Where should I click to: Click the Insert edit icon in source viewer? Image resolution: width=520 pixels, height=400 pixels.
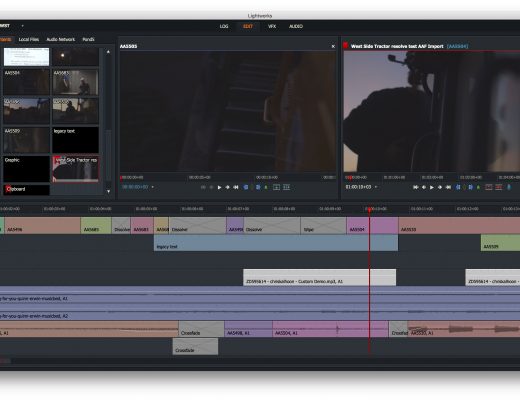coord(286,187)
